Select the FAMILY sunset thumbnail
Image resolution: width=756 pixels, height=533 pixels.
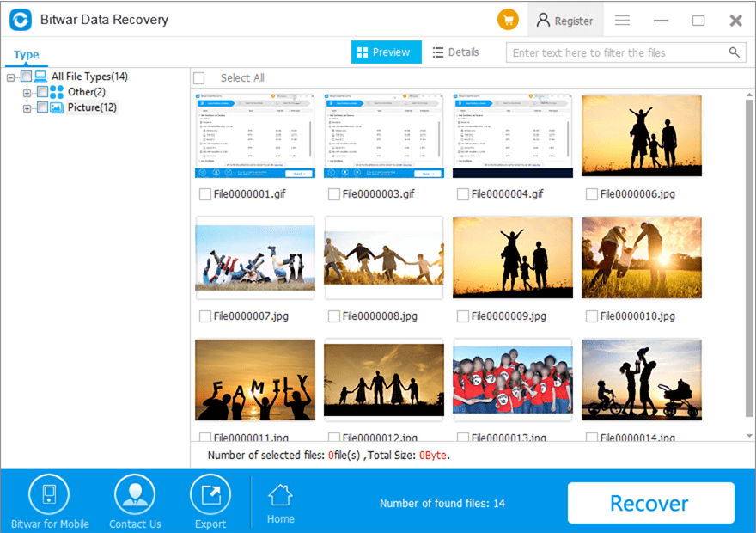(255, 380)
